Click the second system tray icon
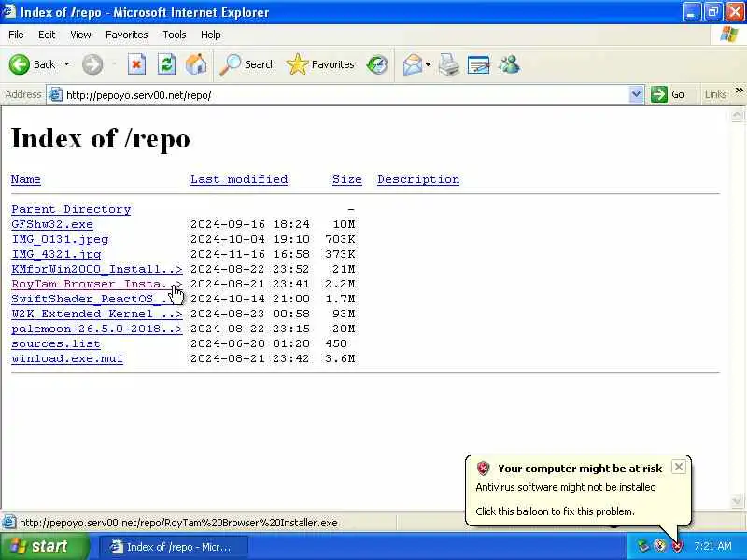The width and height of the screenshot is (747, 560). point(660,546)
